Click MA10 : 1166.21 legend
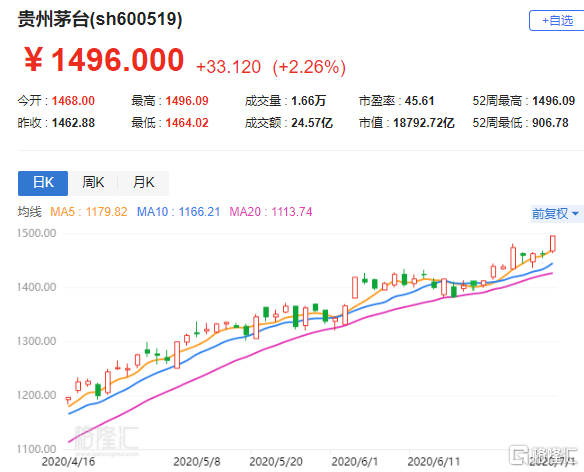Screen dimensions: 584x472 pyautogui.click(x=178, y=212)
